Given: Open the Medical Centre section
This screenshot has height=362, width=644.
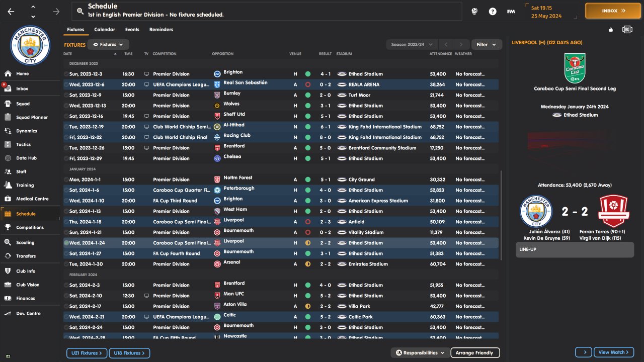Looking at the screenshot, I should pos(8,199).
